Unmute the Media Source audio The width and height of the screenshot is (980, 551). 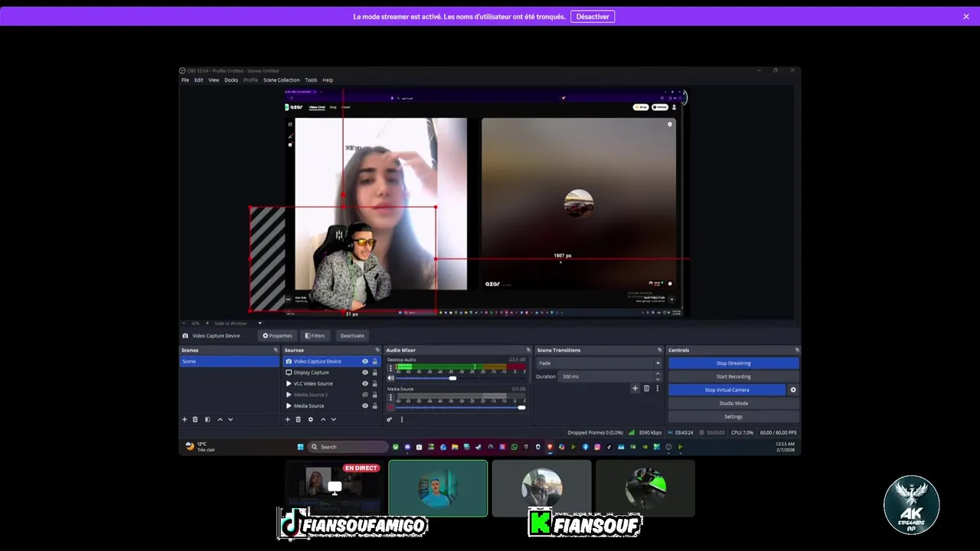[390, 407]
